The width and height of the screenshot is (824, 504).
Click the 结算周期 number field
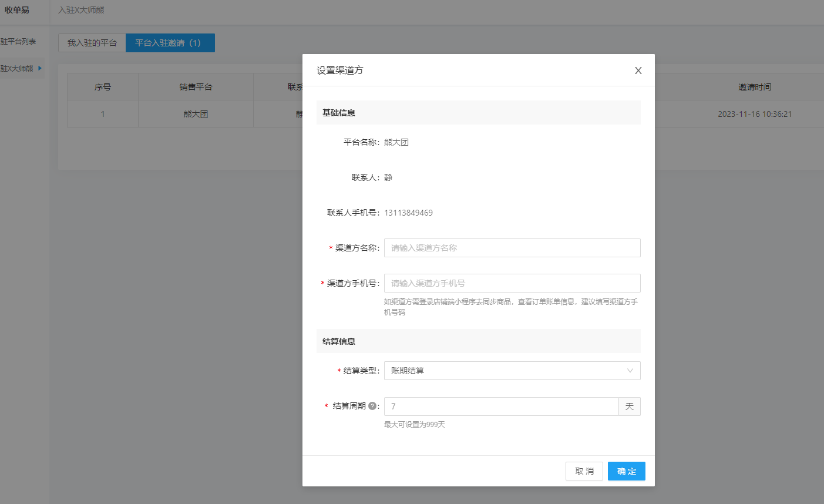coord(501,406)
